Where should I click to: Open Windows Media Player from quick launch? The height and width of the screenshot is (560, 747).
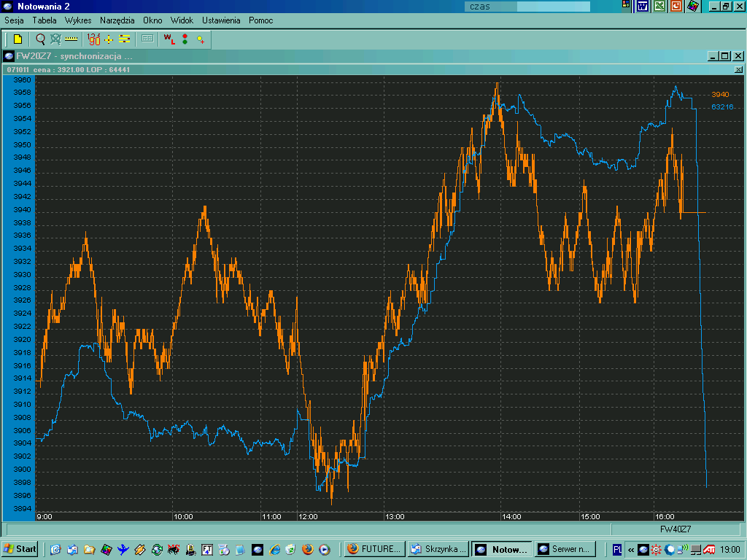325,550
